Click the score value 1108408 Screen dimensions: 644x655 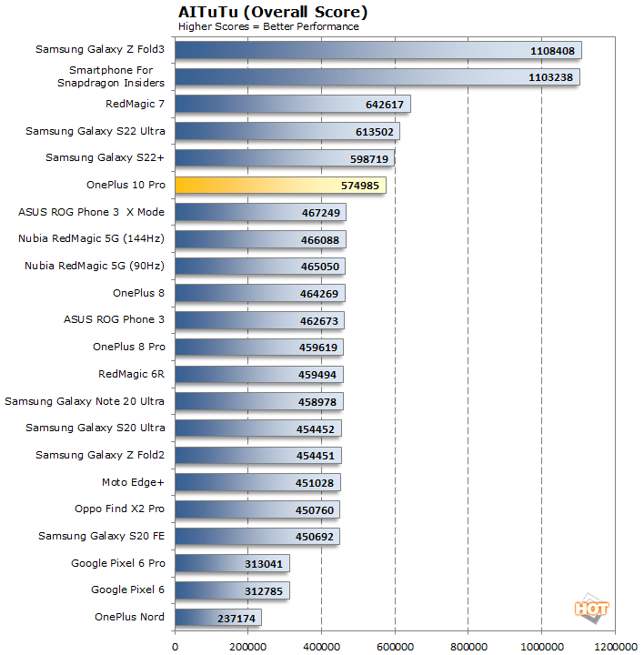coord(552,51)
